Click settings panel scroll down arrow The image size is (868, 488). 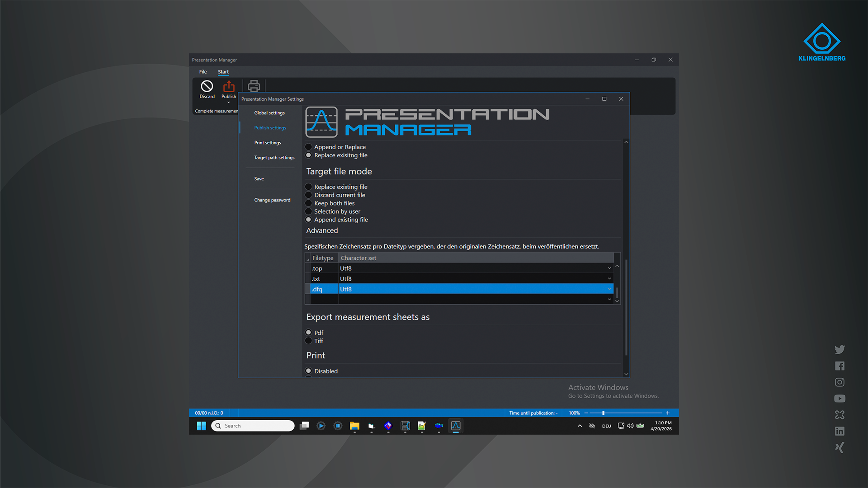click(x=626, y=374)
